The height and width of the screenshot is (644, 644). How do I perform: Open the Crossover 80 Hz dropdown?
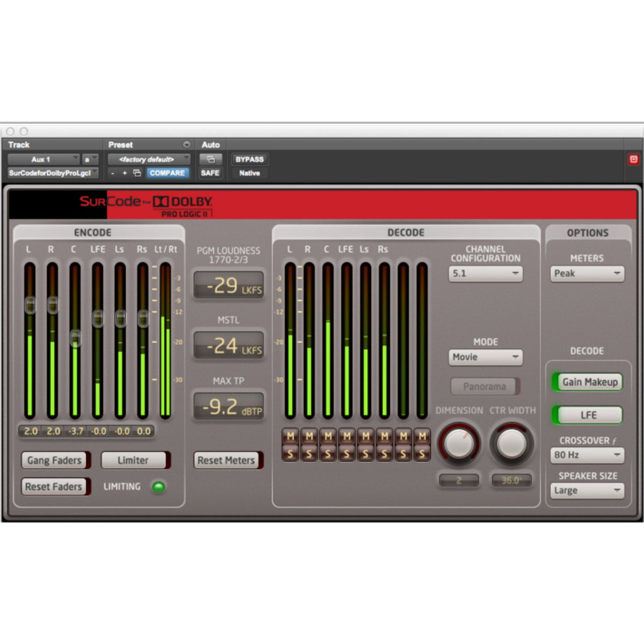[x=587, y=455]
